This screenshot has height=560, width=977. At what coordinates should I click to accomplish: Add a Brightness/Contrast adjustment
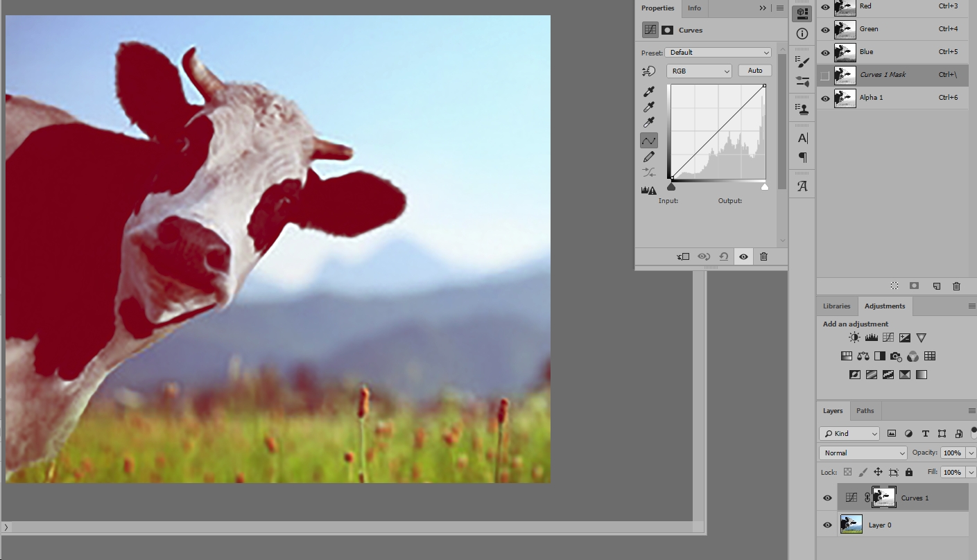click(x=854, y=338)
